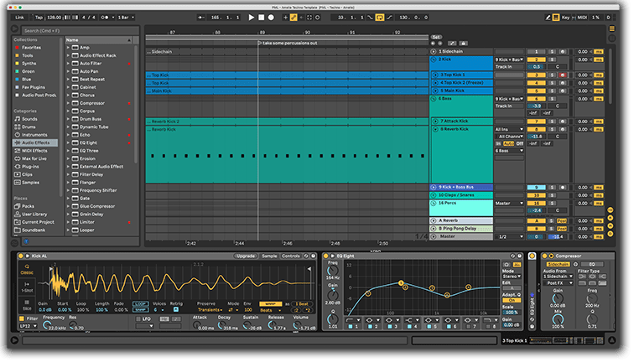Stop playback with the Stop button
644x362 pixels.
(262, 18)
